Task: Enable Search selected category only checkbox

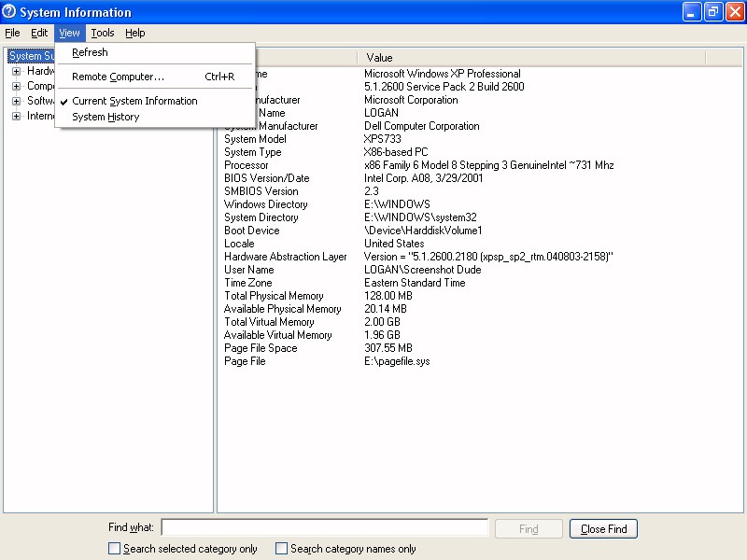Action: 114,549
